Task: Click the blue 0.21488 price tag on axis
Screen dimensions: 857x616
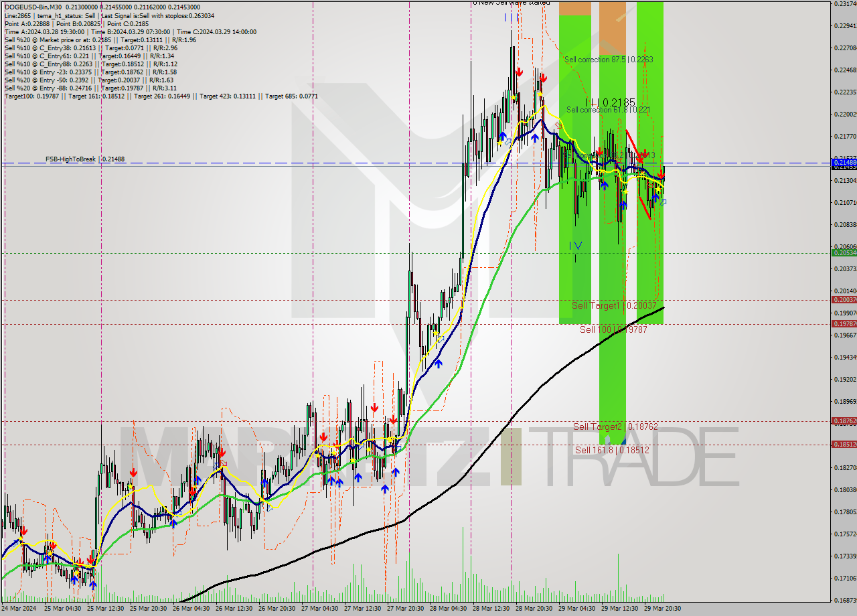Action: point(844,163)
